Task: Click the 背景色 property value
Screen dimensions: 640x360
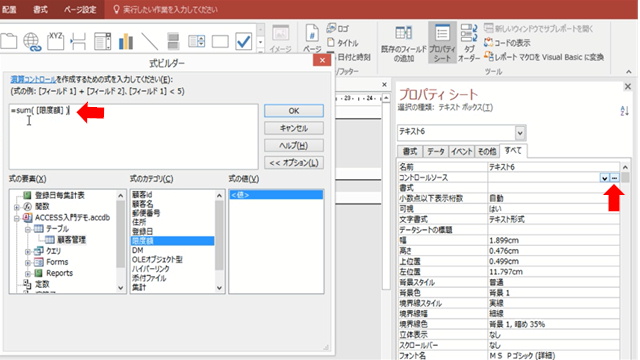Action: (553, 293)
